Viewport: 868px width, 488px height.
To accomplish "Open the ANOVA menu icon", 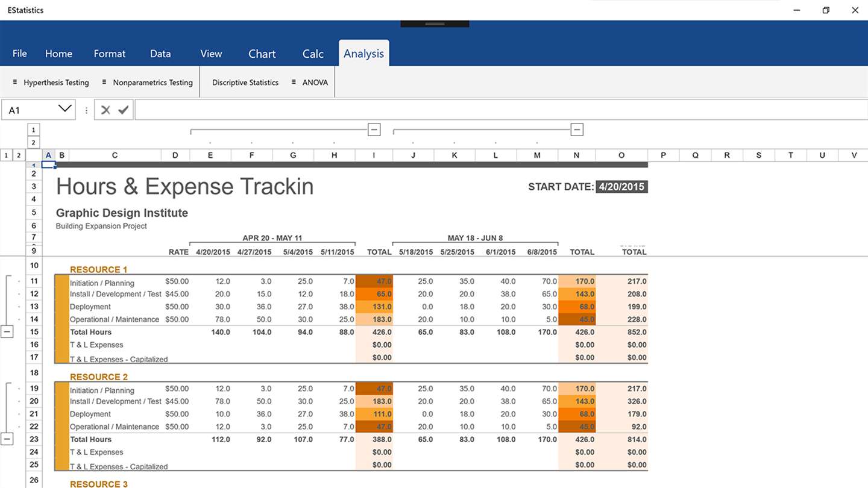I will point(294,82).
